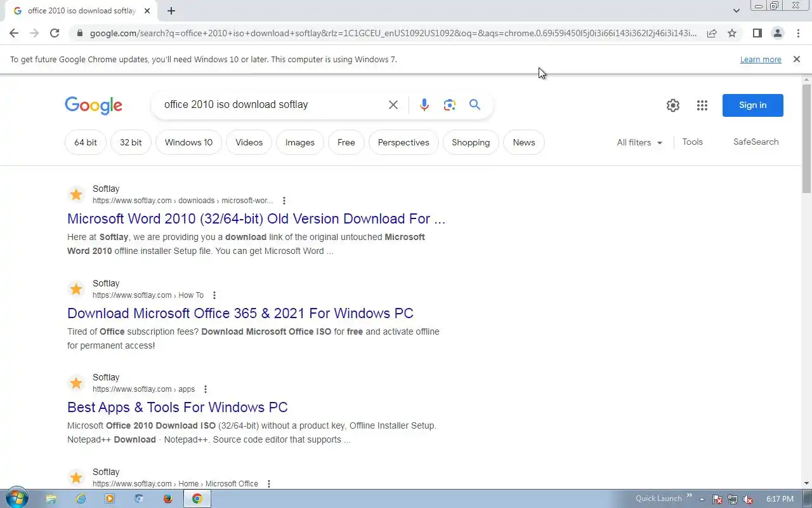Search by image with Google Lens
Viewport: 812px width, 508px height.
tap(450, 105)
